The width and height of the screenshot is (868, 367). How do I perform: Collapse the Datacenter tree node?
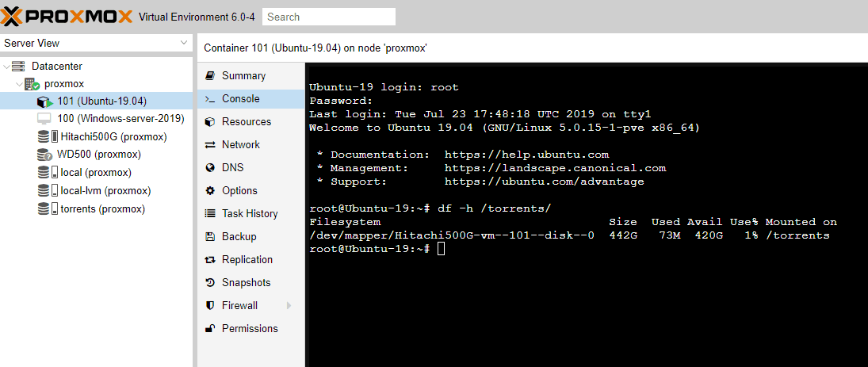coord(6,67)
